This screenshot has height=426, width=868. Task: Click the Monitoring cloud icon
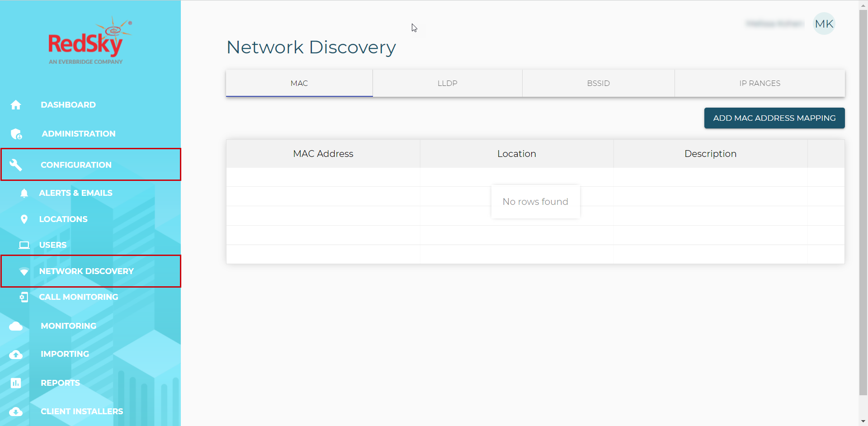point(16,326)
